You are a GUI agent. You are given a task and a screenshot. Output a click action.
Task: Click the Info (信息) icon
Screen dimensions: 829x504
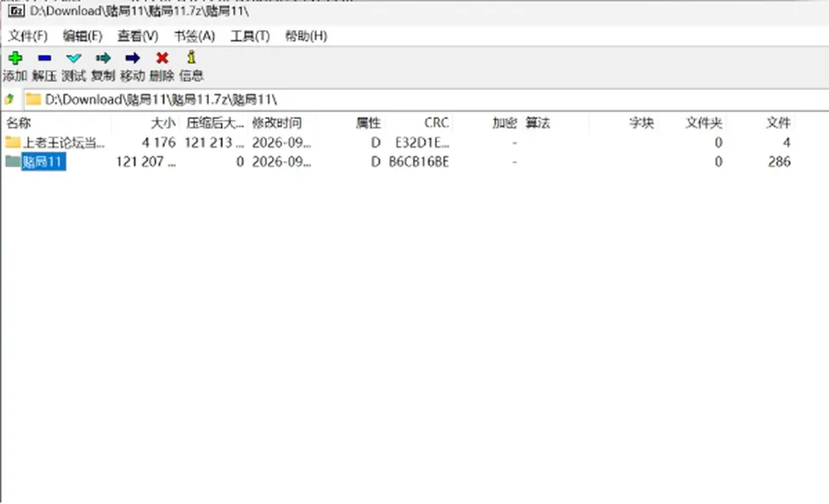[192, 57]
